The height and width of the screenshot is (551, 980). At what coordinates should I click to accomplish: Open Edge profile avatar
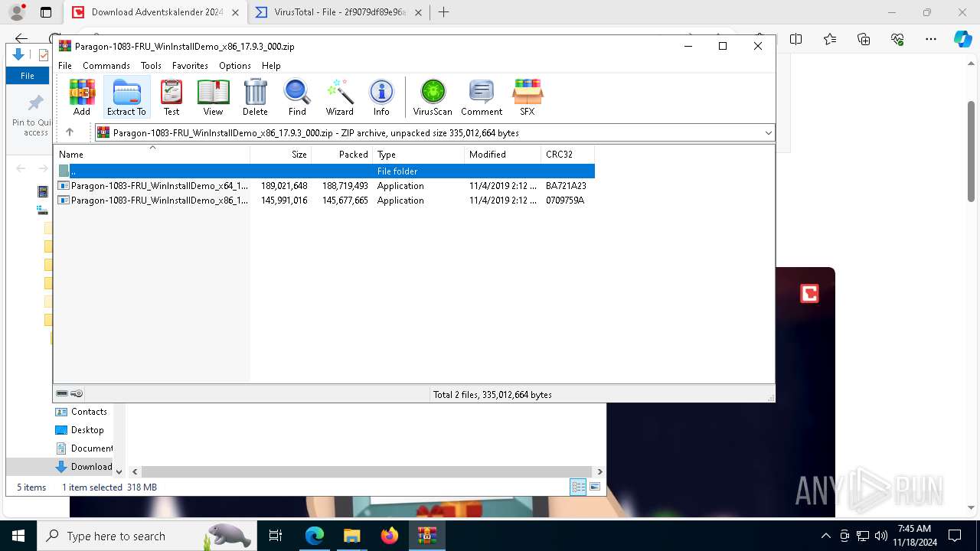tap(16, 12)
